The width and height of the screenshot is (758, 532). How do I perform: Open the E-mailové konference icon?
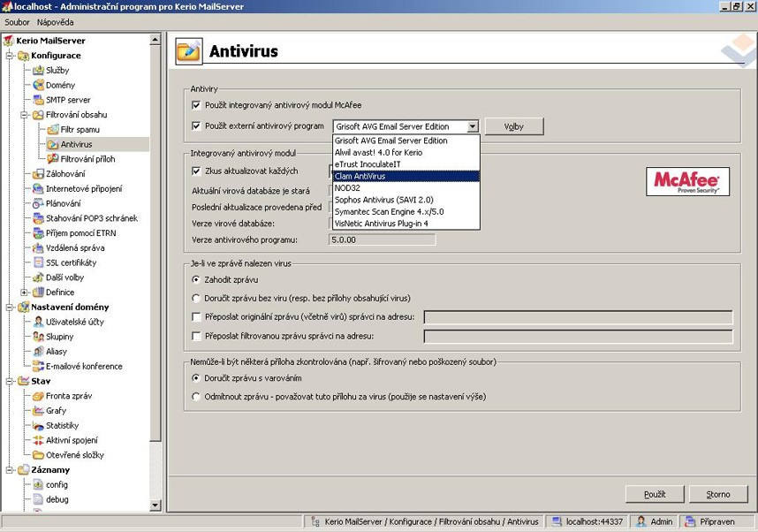click(x=38, y=367)
